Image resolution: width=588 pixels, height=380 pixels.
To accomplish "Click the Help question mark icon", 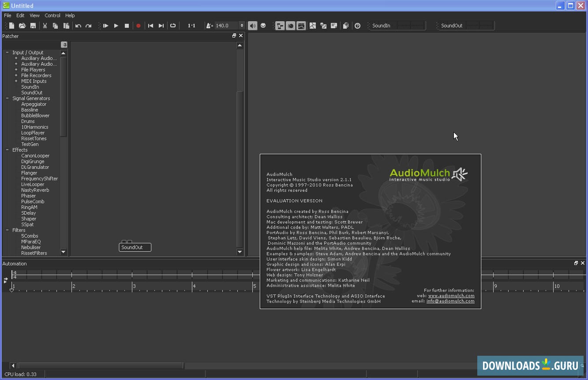I will click(357, 26).
